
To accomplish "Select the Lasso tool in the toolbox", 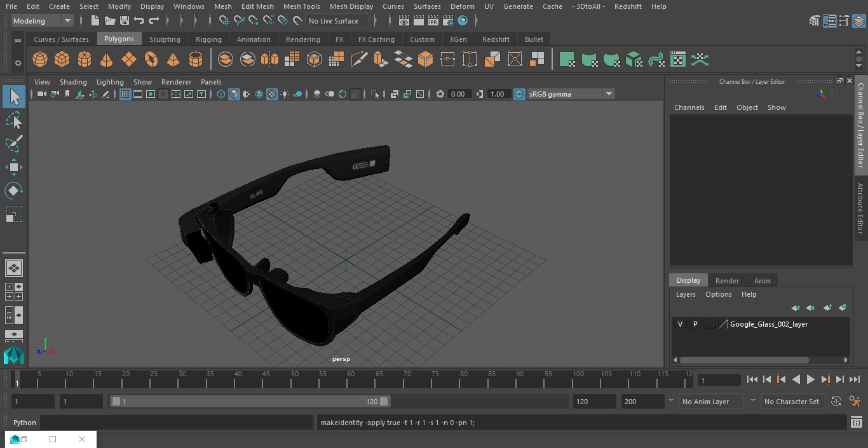I will [x=14, y=120].
